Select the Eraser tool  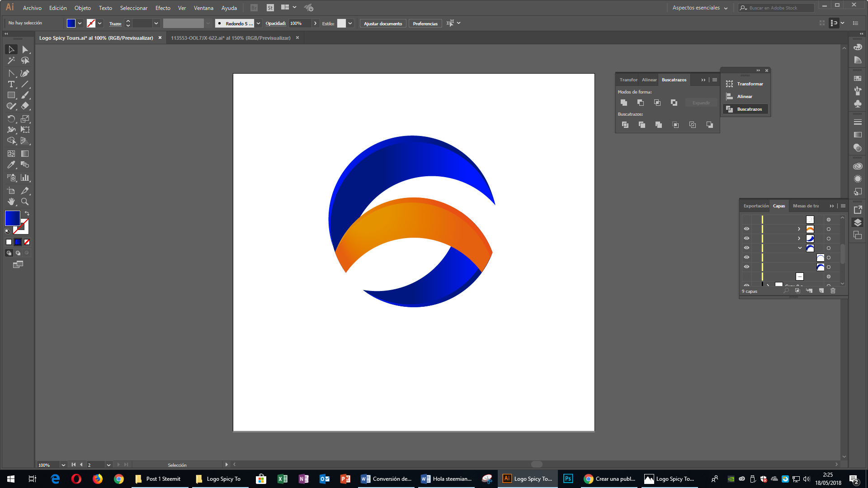point(25,106)
